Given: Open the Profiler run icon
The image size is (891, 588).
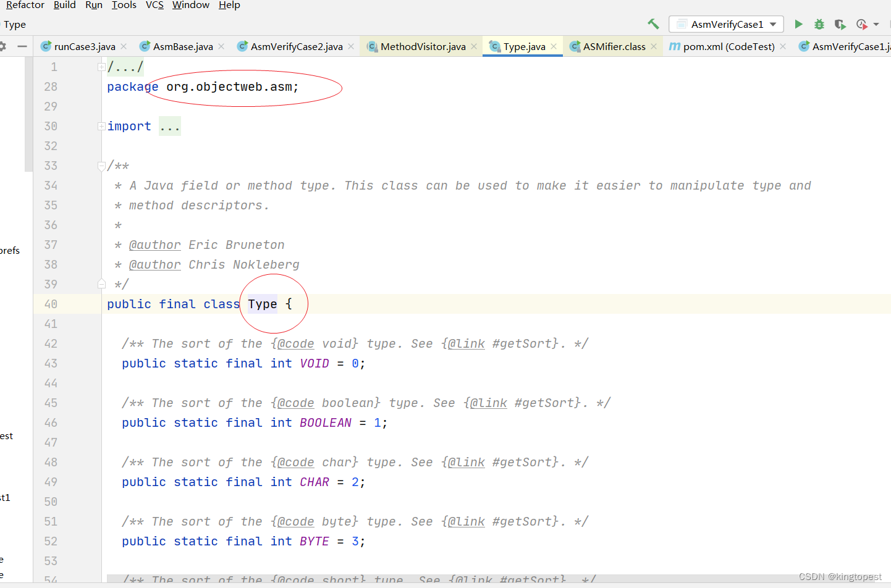Looking at the screenshot, I should pos(861,23).
